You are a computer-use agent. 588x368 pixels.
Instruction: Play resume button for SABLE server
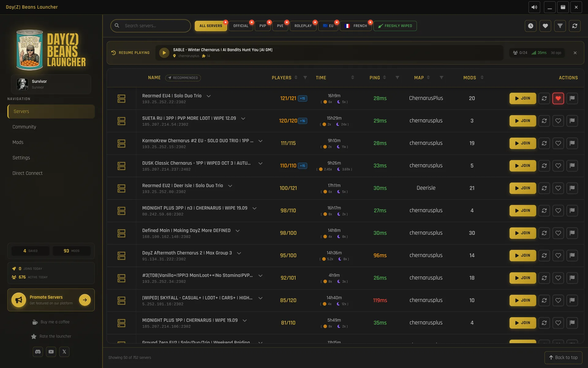tap(164, 53)
